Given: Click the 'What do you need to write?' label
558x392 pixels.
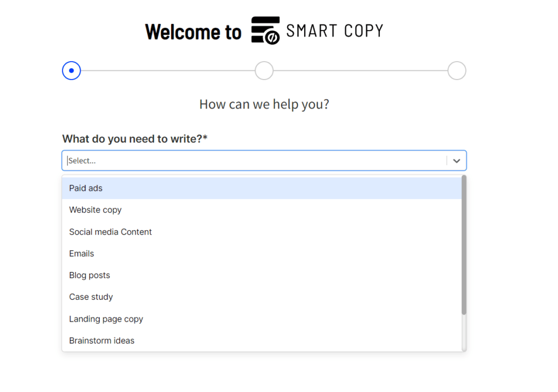Looking at the screenshot, I should pos(135,138).
